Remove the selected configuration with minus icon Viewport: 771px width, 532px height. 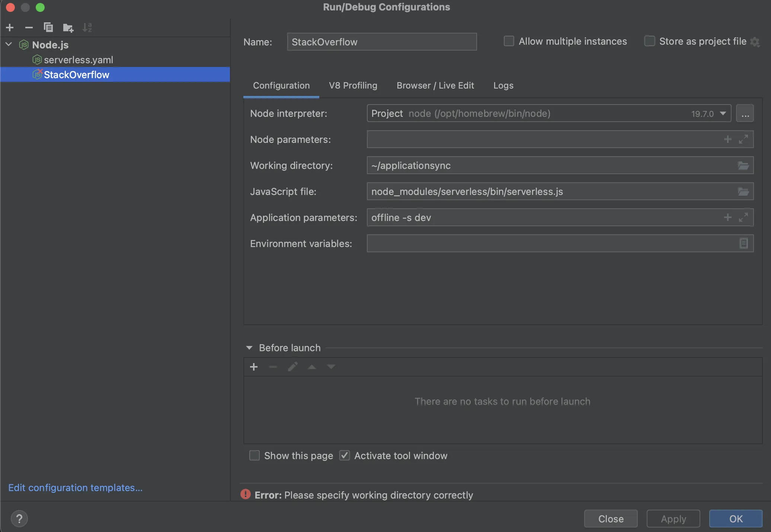[29, 28]
